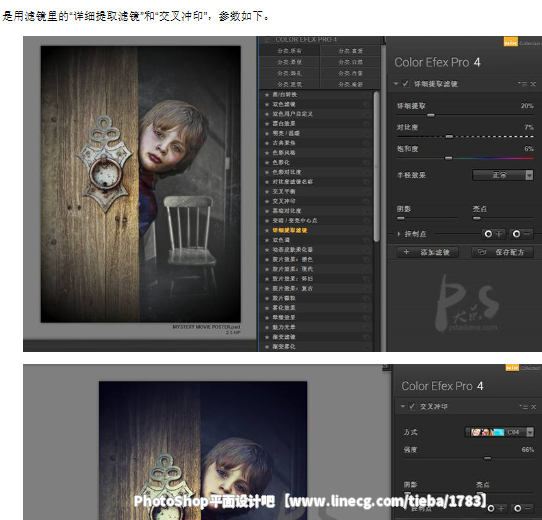Screen dimensions: 542x520
Task: Select the 变暗 / 变亮中心点 filter
Action: [x=295, y=220]
